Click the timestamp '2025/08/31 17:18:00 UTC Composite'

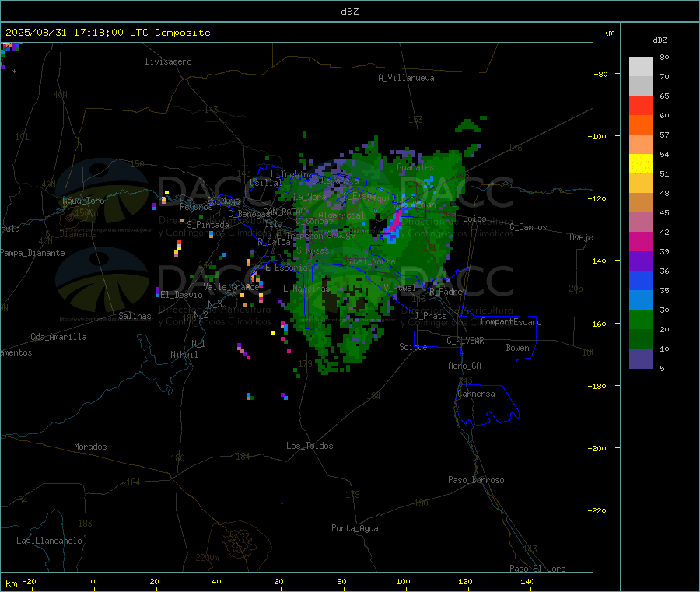107,33
